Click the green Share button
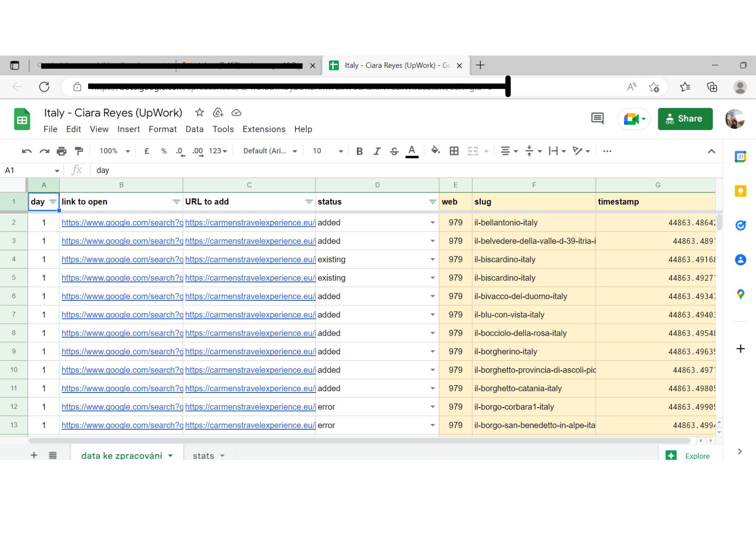 (685, 119)
